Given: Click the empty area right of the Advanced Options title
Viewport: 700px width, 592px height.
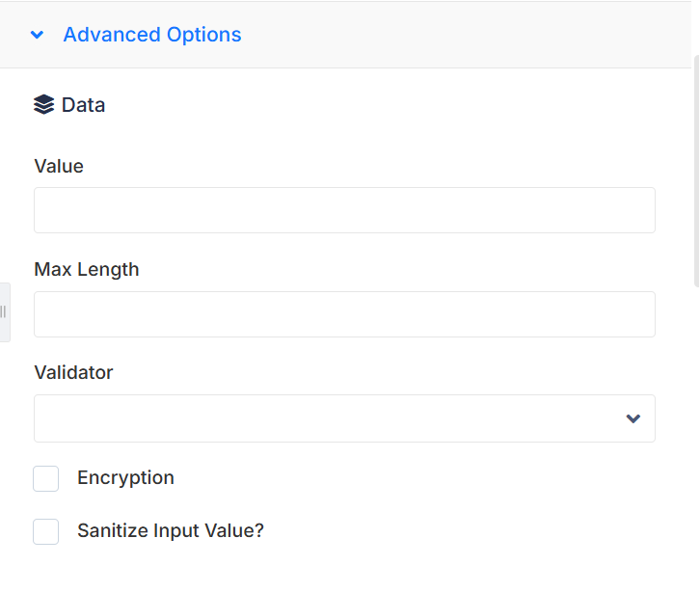Looking at the screenshot, I should pyautogui.click(x=465, y=35).
